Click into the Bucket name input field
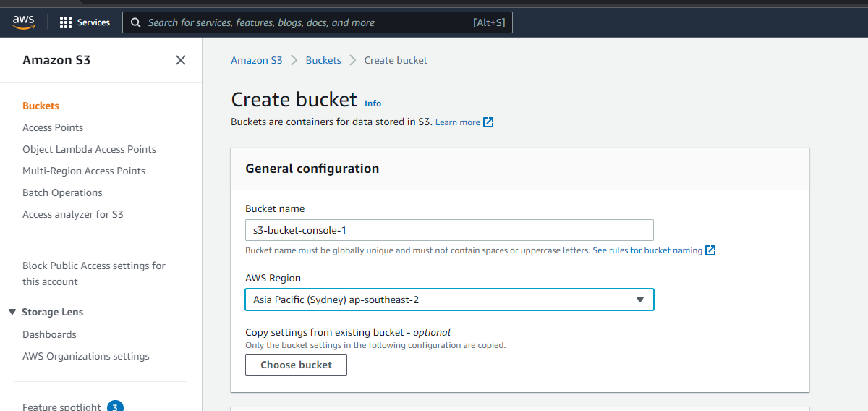This screenshot has width=868, height=411. click(449, 230)
